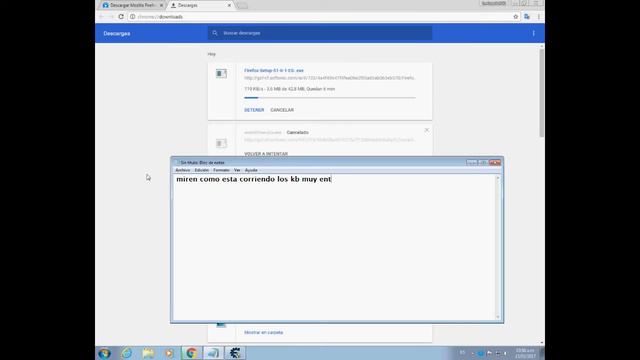Click the search magnifier icon in Downloads
The height and width of the screenshot is (360, 640).
point(215,33)
